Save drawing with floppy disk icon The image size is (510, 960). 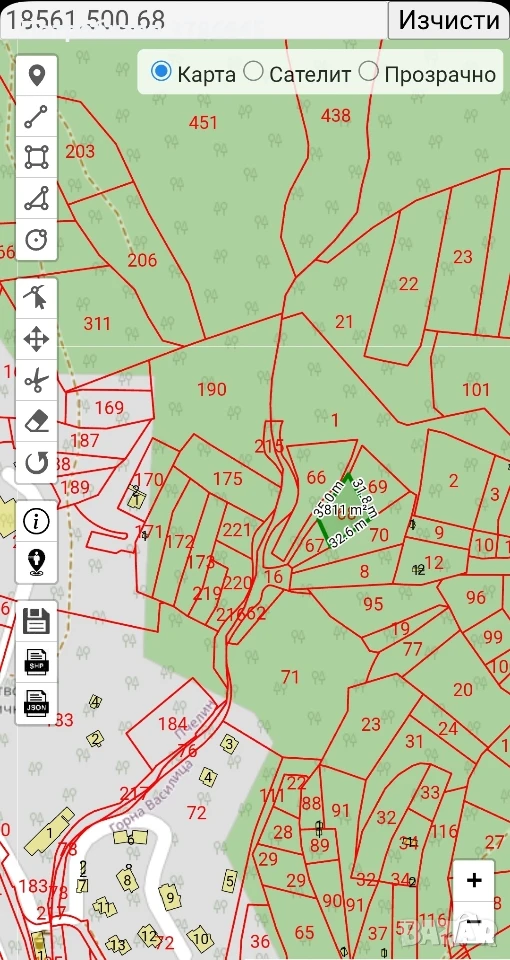(x=36, y=621)
